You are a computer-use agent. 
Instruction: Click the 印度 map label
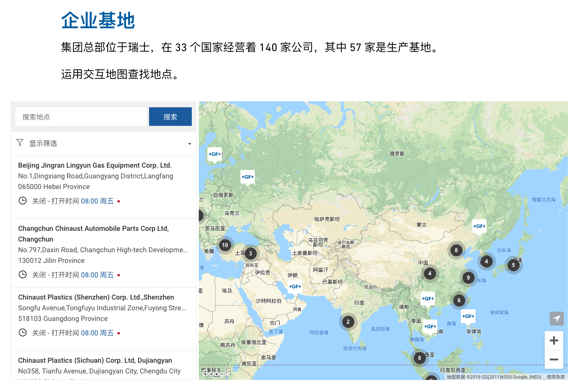(x=359, y=303)
